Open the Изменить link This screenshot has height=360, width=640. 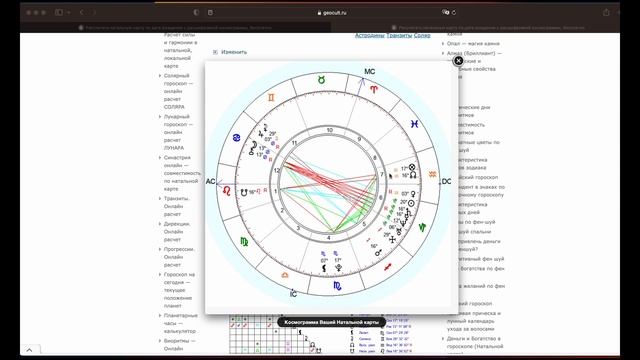point(234,52)
